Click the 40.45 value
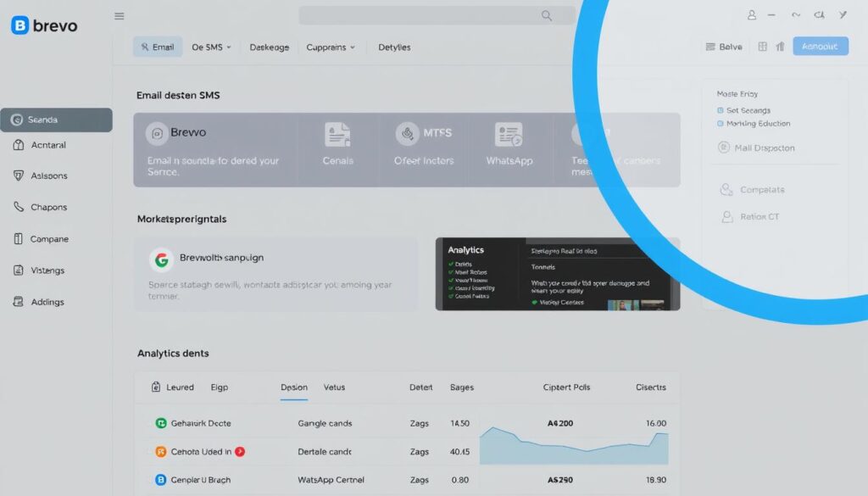 [459, 452]
